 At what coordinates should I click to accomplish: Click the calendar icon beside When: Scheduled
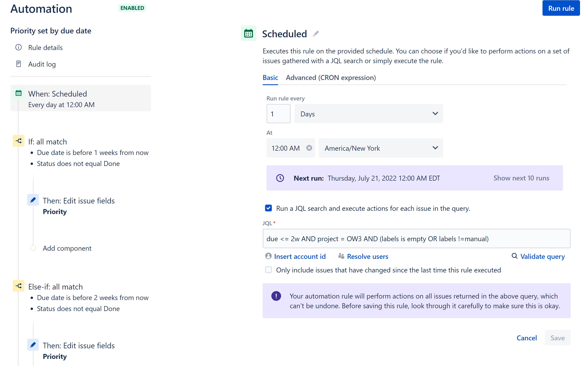coord(18,93)
